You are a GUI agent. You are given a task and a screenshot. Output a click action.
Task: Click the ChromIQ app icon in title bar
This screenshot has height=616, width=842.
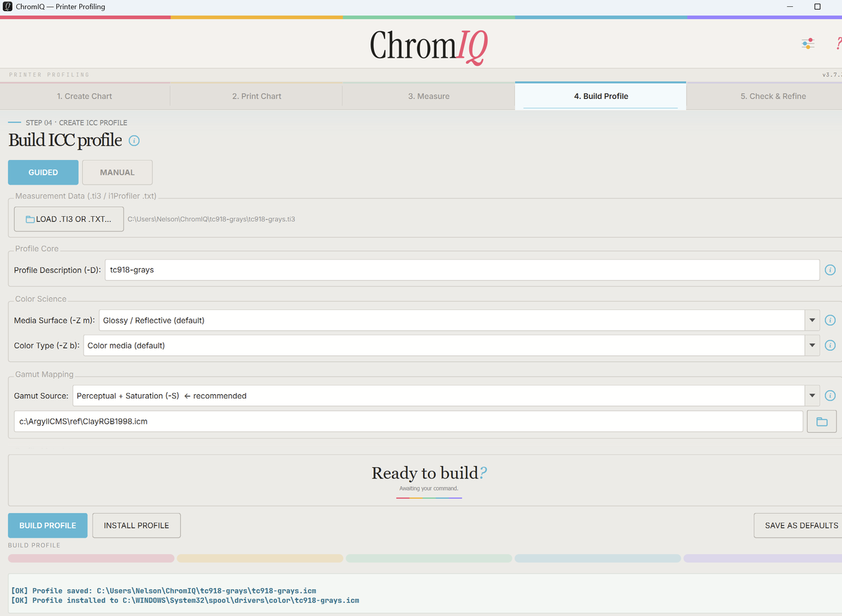coord(7,6)
